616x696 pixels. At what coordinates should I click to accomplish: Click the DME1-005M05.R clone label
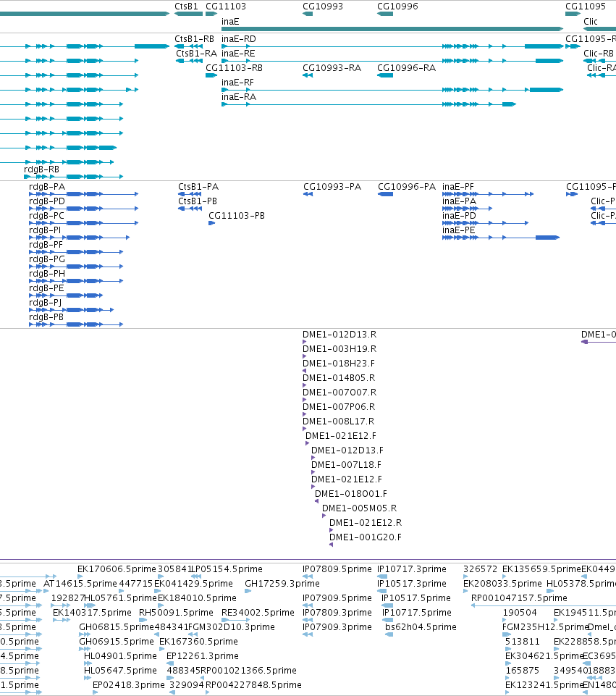click(360, 508)
